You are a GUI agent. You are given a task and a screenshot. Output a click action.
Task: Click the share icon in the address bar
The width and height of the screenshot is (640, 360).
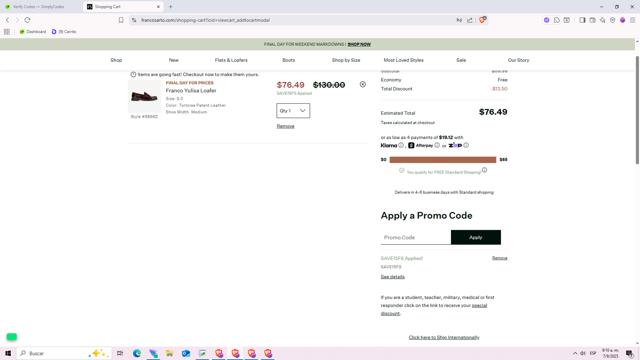pos(470,20)
